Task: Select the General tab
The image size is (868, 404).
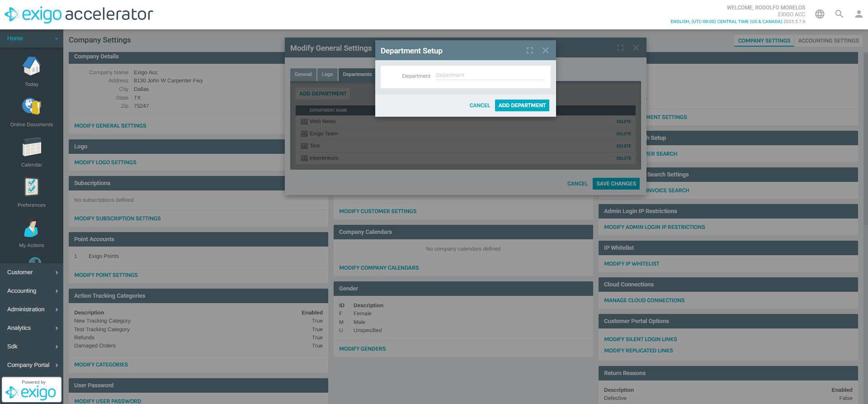Action: tap(303, 75)
